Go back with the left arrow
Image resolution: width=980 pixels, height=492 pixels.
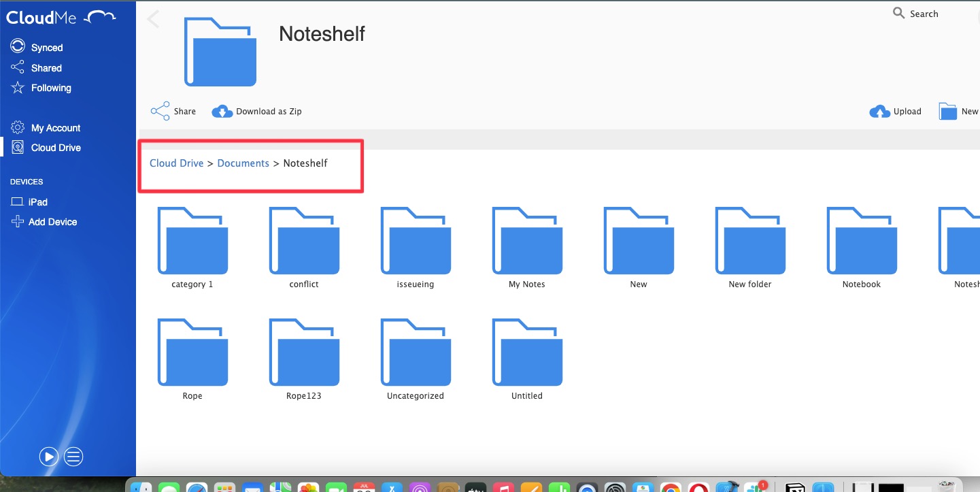click(154, 19)
